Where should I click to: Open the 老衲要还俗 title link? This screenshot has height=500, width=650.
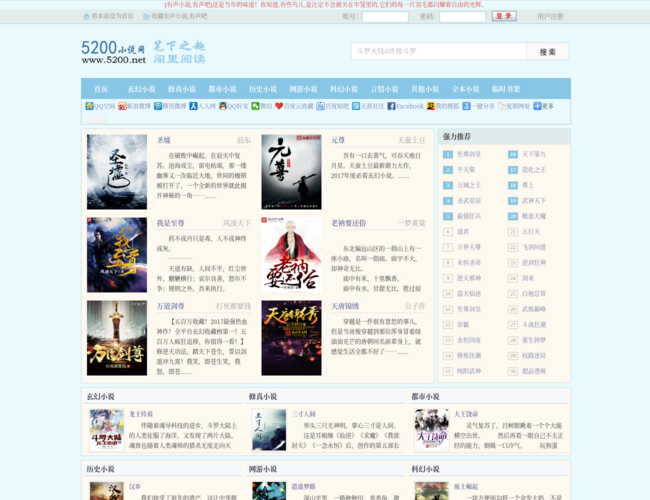pyautogui.click(x=349, y=223)
